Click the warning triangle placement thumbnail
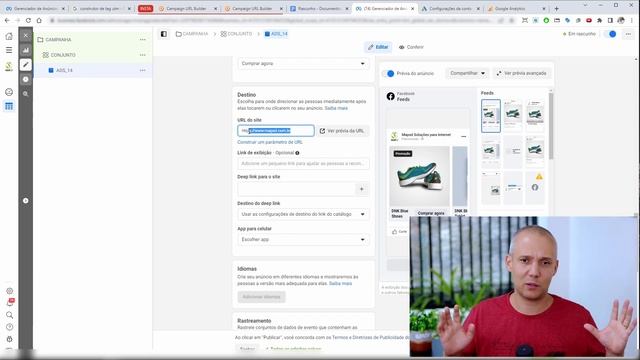640x360 pixels. tap(535, 188)
